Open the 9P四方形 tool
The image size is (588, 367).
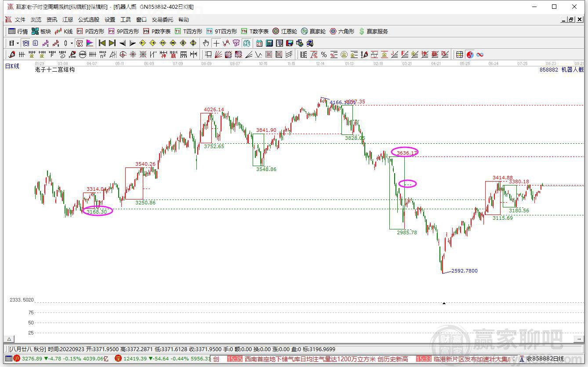pos(123,31)
